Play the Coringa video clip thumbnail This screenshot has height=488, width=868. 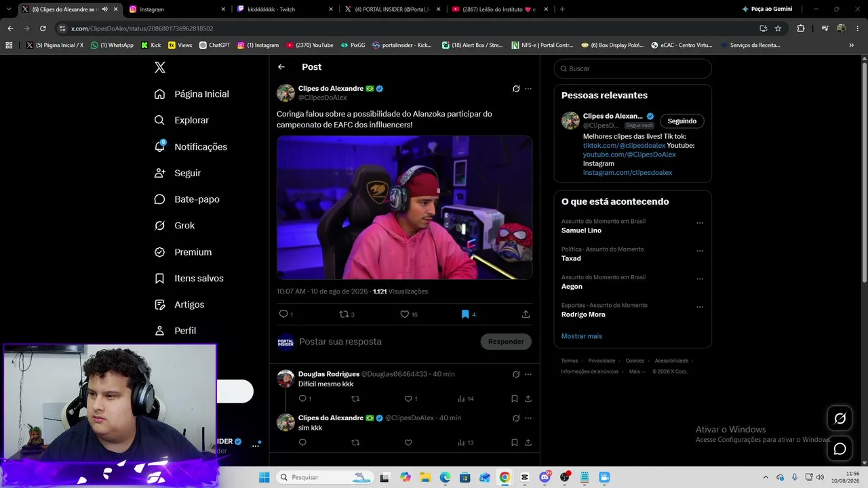pyautogui.click(x=404, y=207)
